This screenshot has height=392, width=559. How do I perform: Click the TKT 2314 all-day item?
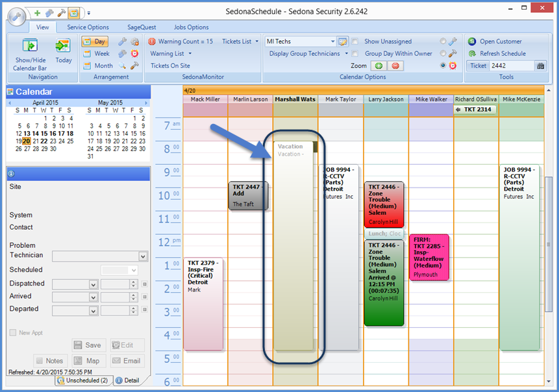pos(475,110)
